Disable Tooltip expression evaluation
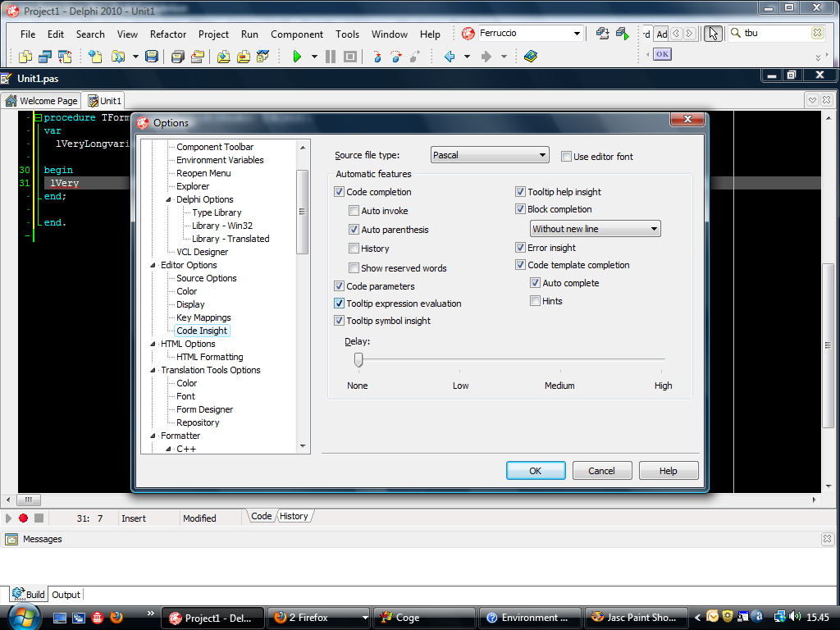Viewport: 840px width, 630px height. (x=339, y=304)
